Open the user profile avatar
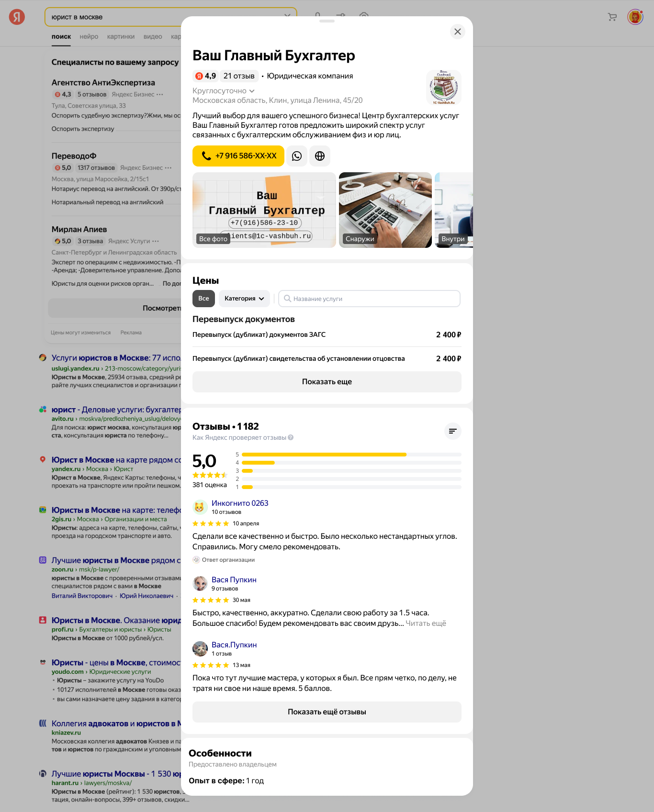Viewport: 654px width, 812px height. click(635, 17)
